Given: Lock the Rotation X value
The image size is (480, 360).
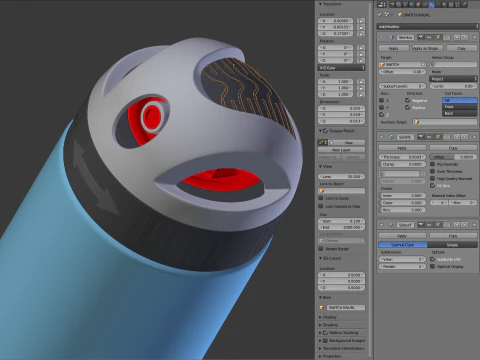Looking at the screenshot, I should pyautogui.click(x=361, y=48).
